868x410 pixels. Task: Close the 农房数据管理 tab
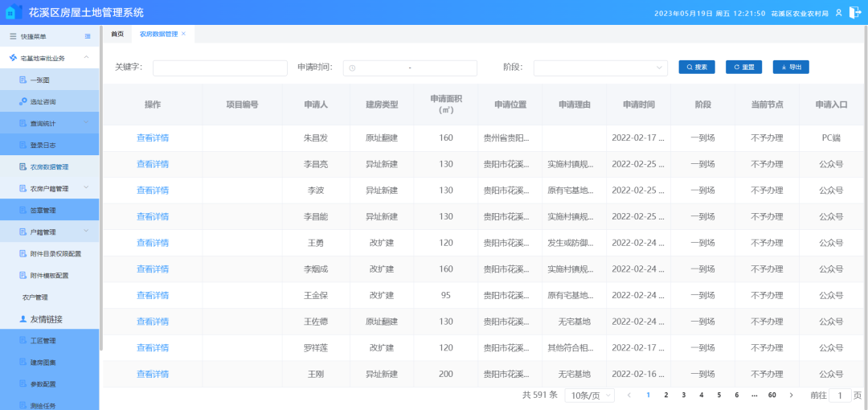[x=183, y=34]
